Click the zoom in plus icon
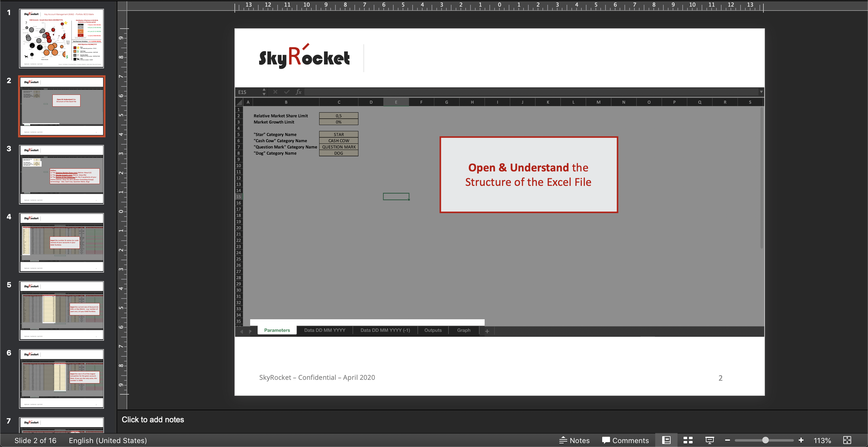Viewport: 868px width, 447px height. point(801,440)
